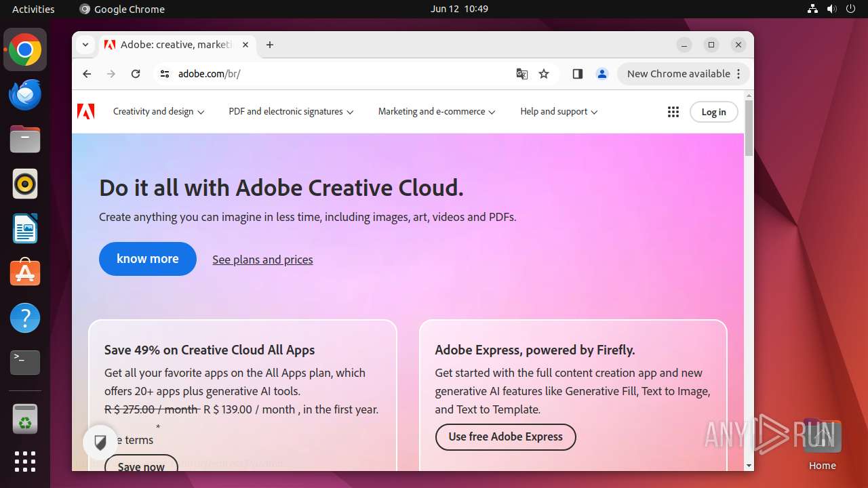Bookmark this page with the star icon
The image size is (868, 488).
544,74
